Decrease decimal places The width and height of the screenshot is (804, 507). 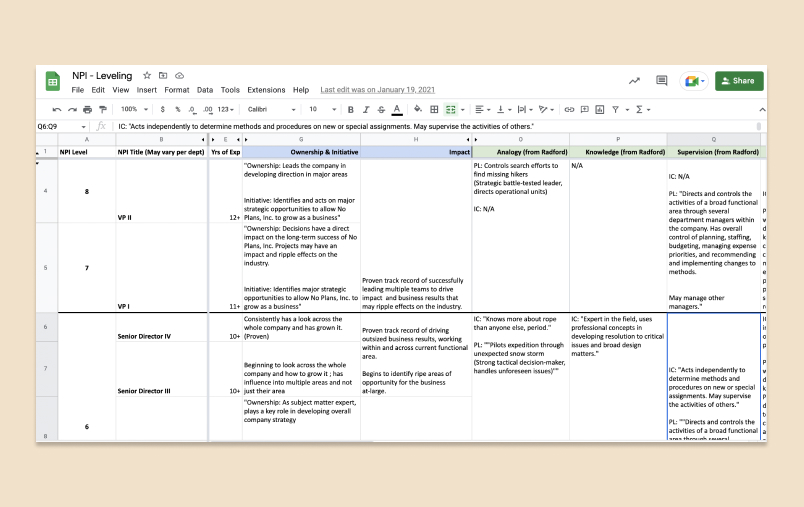coord(192,110)
